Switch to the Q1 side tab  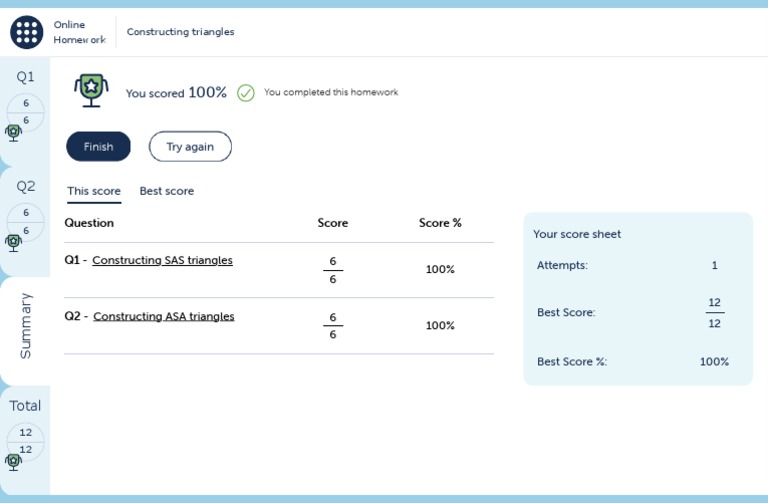pyautogui.click(x=25, y=77)
